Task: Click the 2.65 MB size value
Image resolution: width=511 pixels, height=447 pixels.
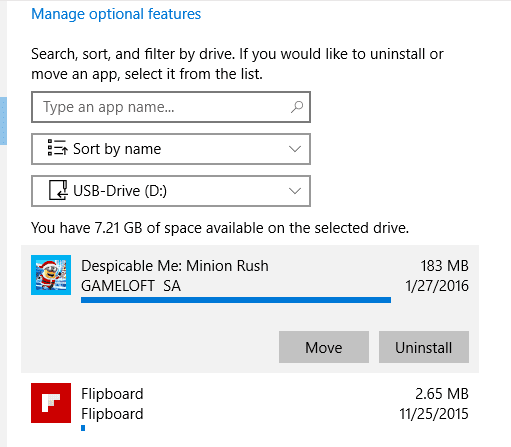Action: pyautogui.click(x=442, y=394)
